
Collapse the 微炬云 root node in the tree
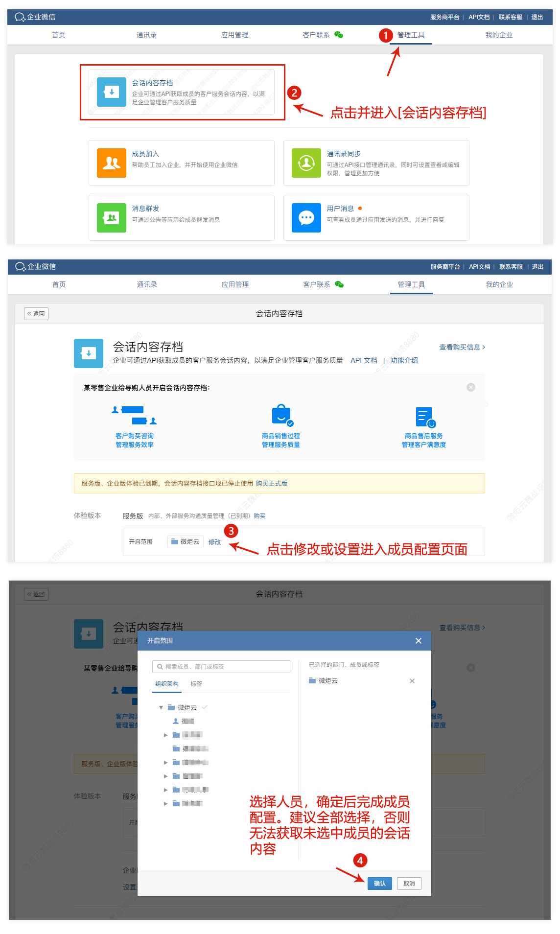(161, 707)
